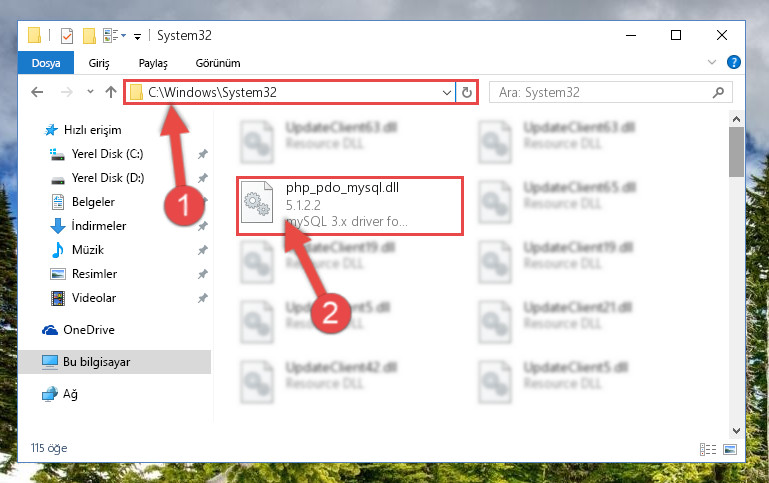Open the Görünüm ribbon tab
Image resolution: width=769 pixels, height=483 pixels.
218,63
